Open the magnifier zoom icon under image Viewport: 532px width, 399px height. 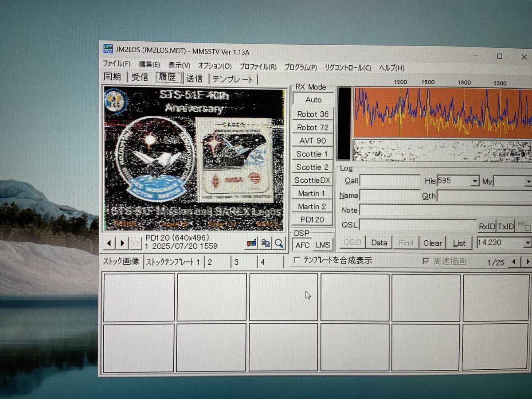click(x=279, y=243)
